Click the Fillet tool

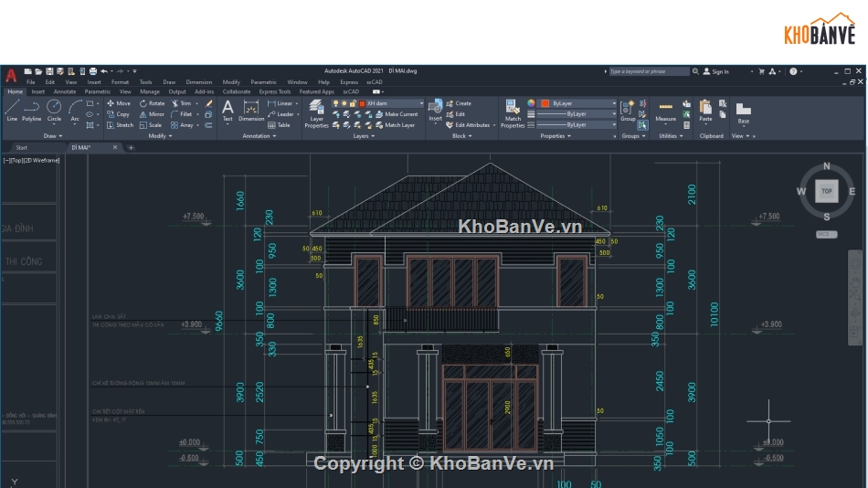(x=181, y=114)
